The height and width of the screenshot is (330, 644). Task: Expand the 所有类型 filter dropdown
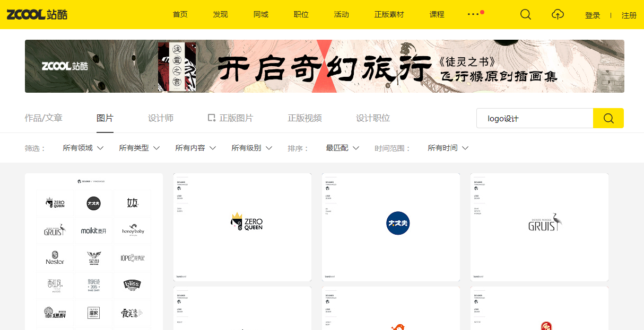(139, 148)
